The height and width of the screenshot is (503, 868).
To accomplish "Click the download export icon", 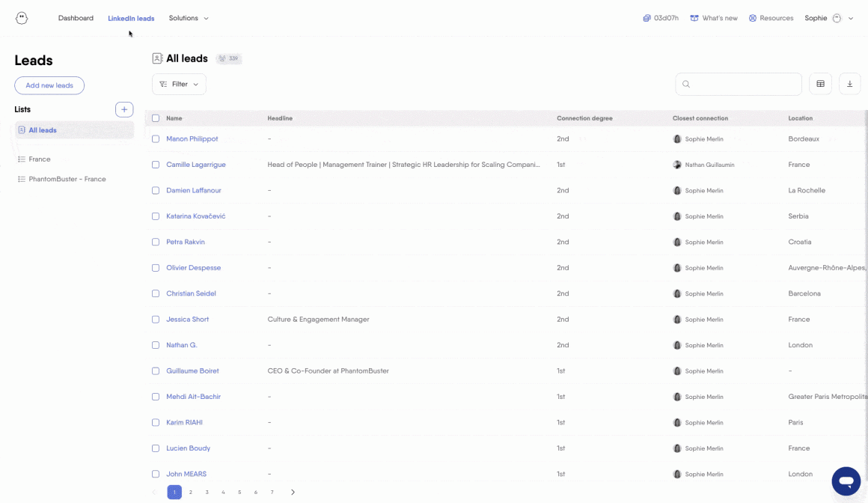I will click(849, 84).
